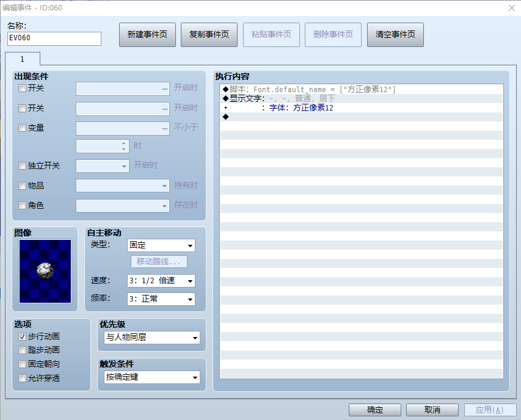This screenshot has width=521, height=420.
Task: Click the 删除事件页 button
Action: tap(333, 35)
